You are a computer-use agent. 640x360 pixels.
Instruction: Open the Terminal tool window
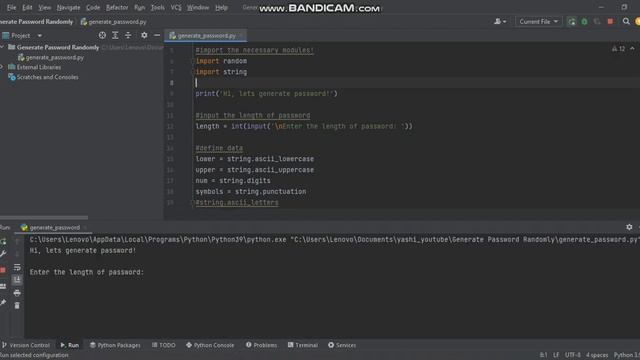coord(302,345)
